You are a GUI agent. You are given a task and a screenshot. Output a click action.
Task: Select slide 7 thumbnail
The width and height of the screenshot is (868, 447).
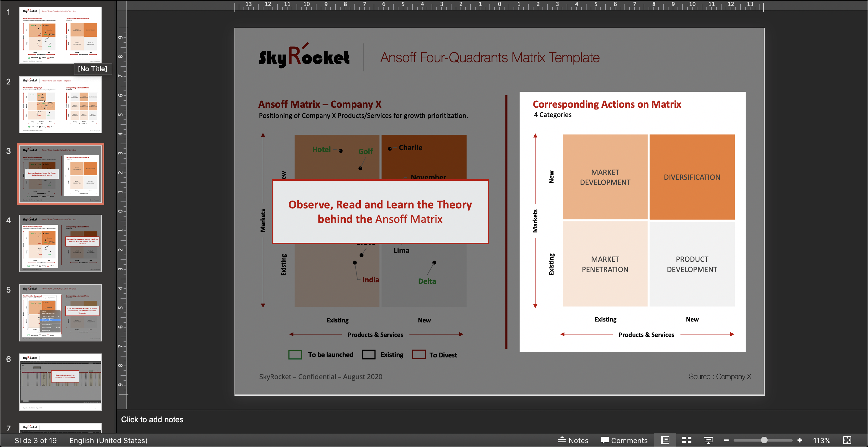click(61, 428)
